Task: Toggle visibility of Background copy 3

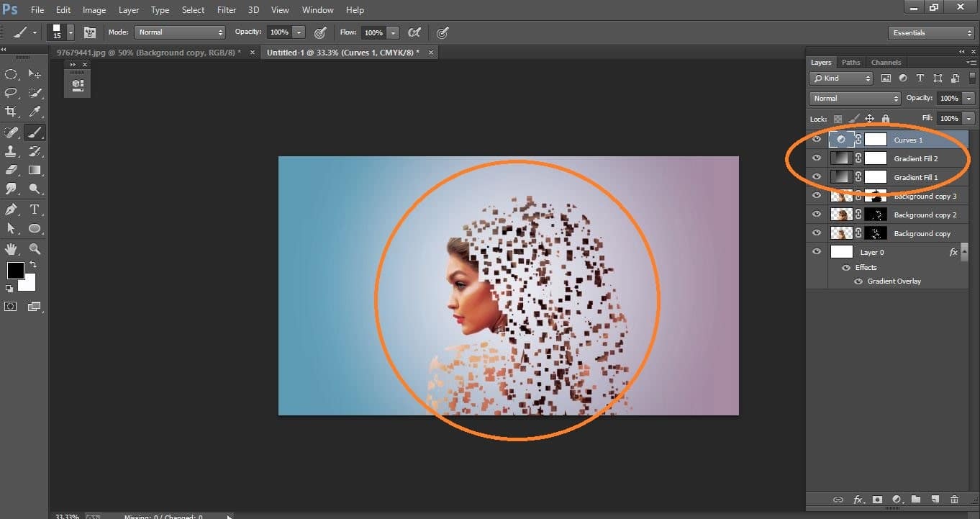Action: (817, 195)
